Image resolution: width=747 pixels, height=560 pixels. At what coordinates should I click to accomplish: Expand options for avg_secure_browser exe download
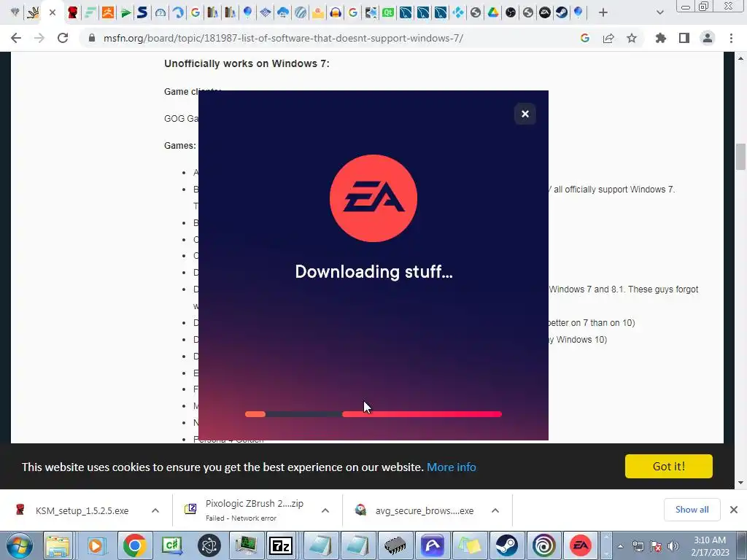(495, 510)
